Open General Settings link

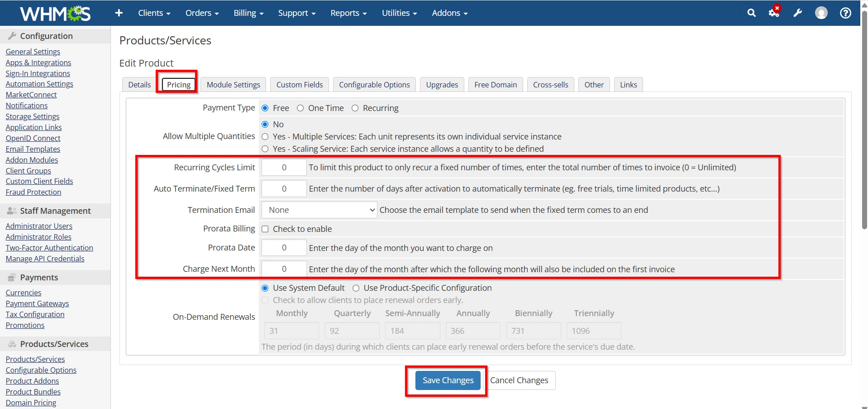tap(33, 52)
